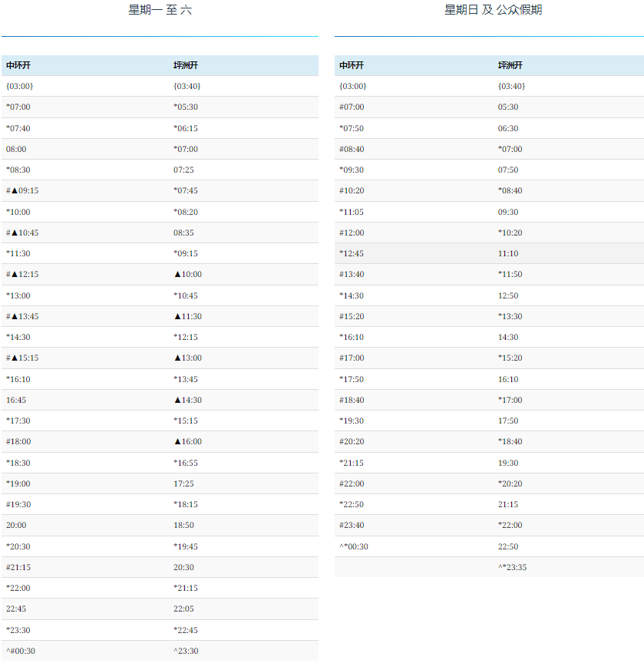This screenshot has width=644, height=663.
Task: Pick the #23:40 sailing
Action: coord(352,525)
